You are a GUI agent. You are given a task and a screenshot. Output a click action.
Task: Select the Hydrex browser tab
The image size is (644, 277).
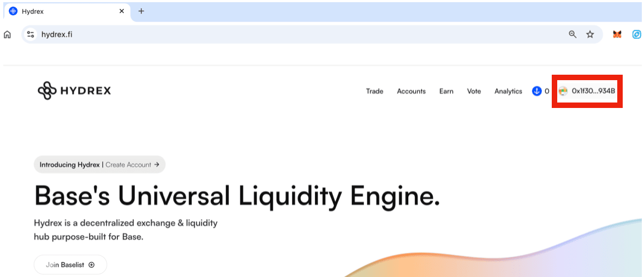pos(67,11)
